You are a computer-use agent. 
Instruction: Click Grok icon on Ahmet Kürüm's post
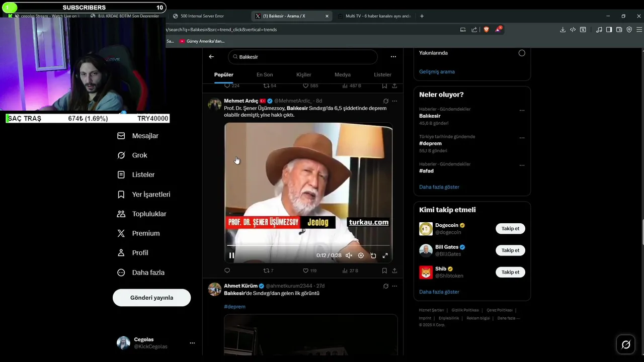click(386, 286)
